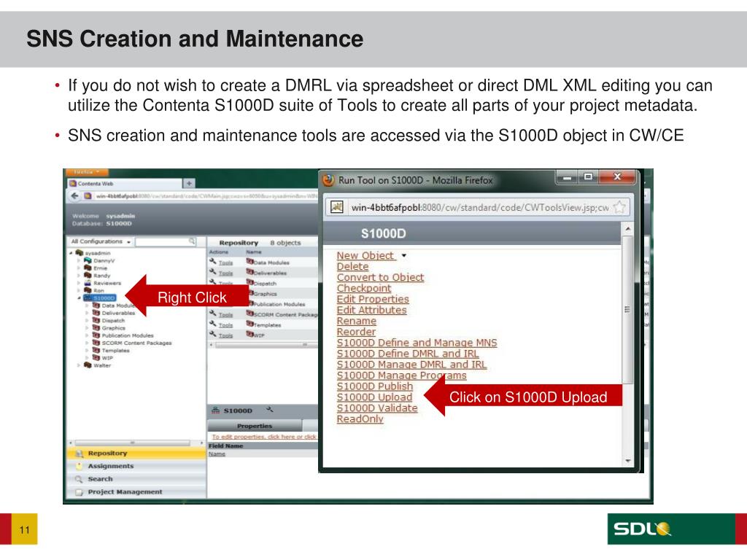Switch to the Assignments sidebar tab
747x560 pixels.
(136, 466)
